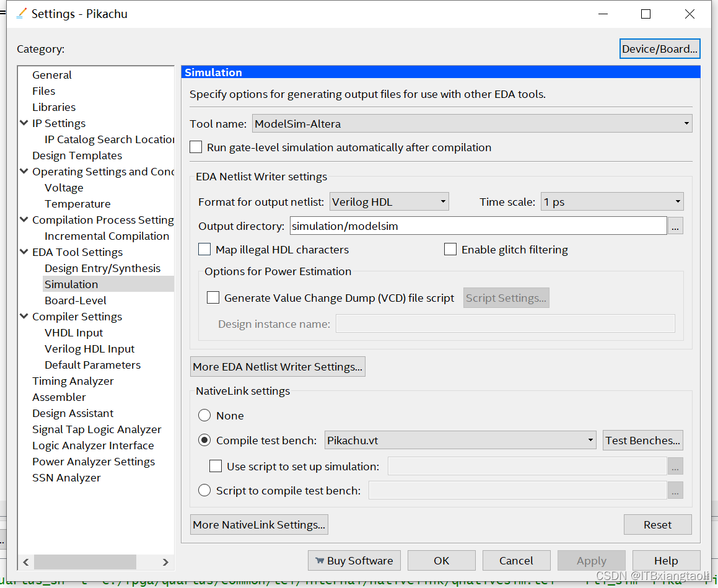Select Libraries category
The image size is (718, 588).
(54, 107)
